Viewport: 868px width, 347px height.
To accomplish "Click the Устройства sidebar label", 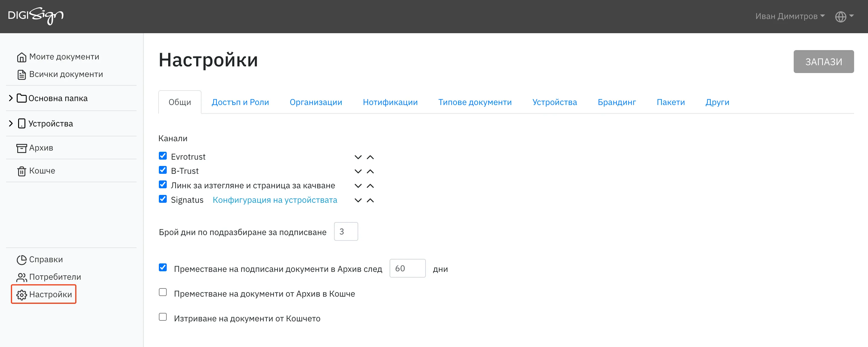I will click(50, 123).
